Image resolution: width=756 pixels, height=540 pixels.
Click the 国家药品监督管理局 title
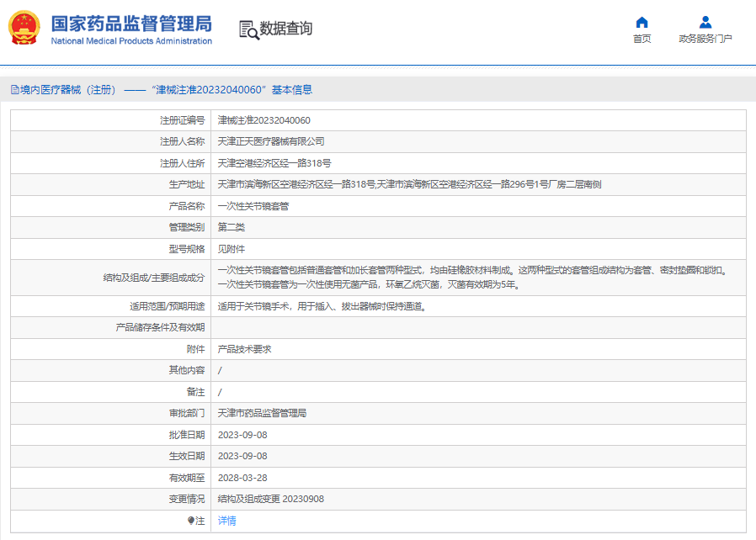[131, 24]
